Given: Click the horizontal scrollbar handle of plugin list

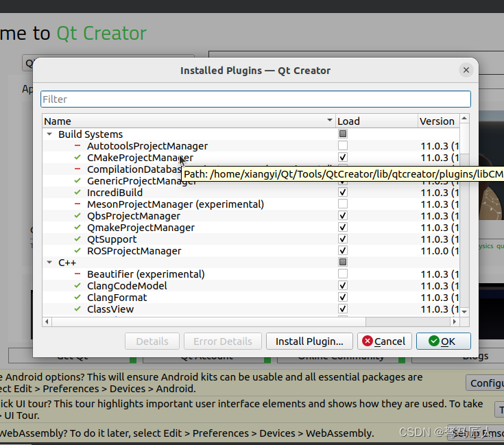Looking at the screenshot, I should [x=209, y=322].
